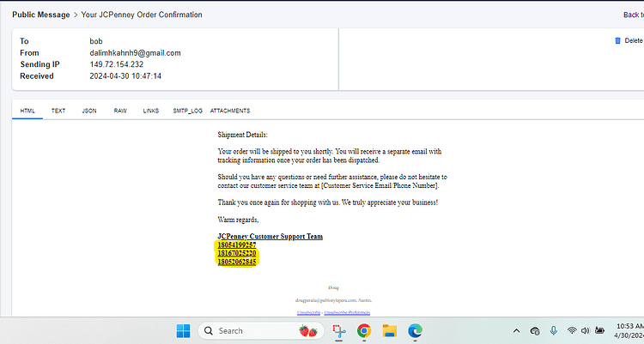Open Google Chrome from taskbar
Viewport: 644px width, 344px height.
(364, 331)
